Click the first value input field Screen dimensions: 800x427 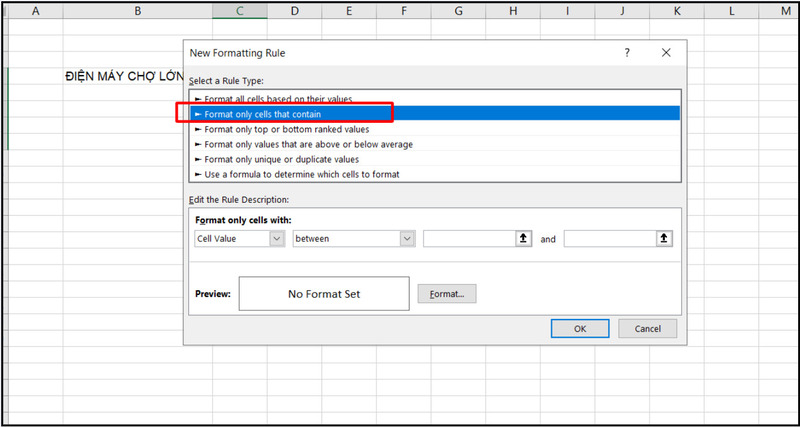pyautogui.click(x=468, y=239)
